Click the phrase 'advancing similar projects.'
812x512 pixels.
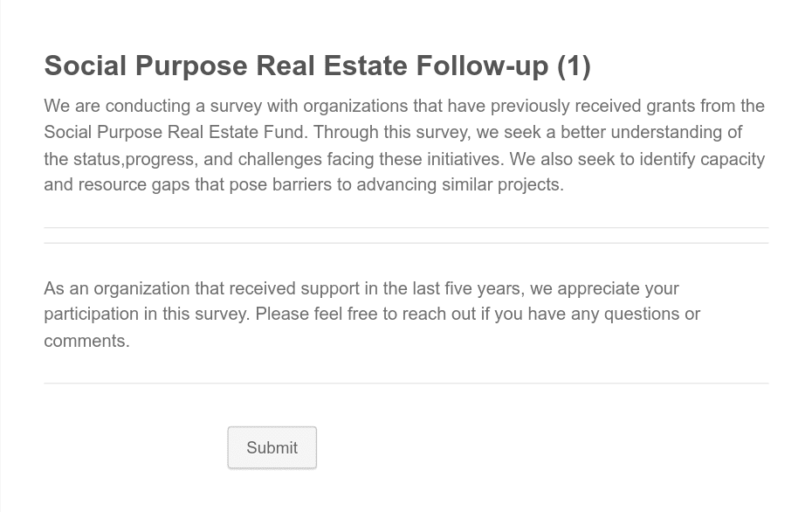coord(460,184)
